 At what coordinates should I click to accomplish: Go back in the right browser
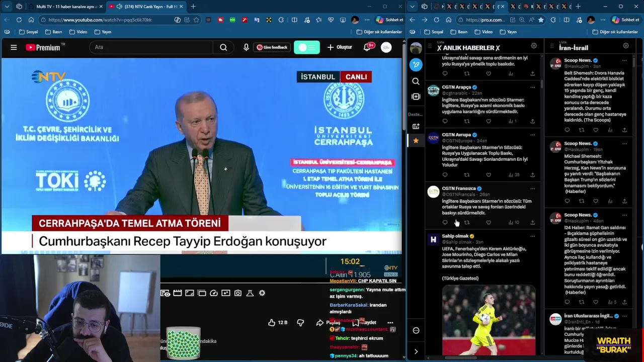tap(413, 20)
